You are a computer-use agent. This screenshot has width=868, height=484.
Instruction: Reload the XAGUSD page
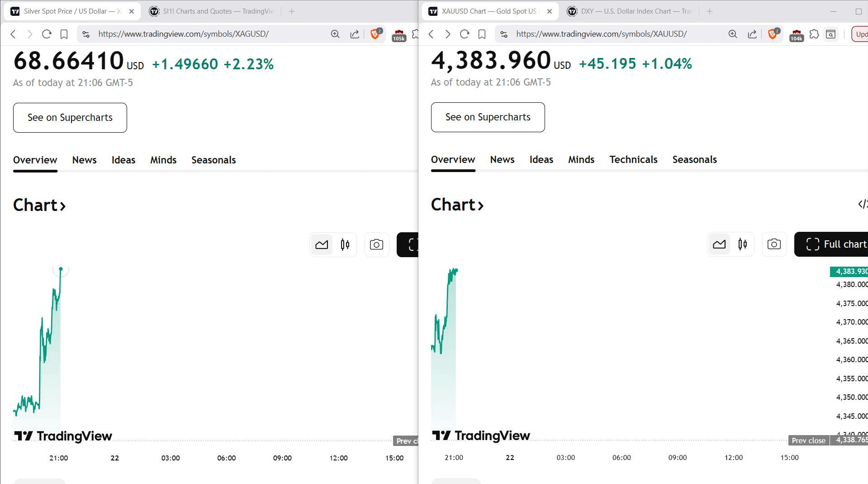click(x=47, y=34)
